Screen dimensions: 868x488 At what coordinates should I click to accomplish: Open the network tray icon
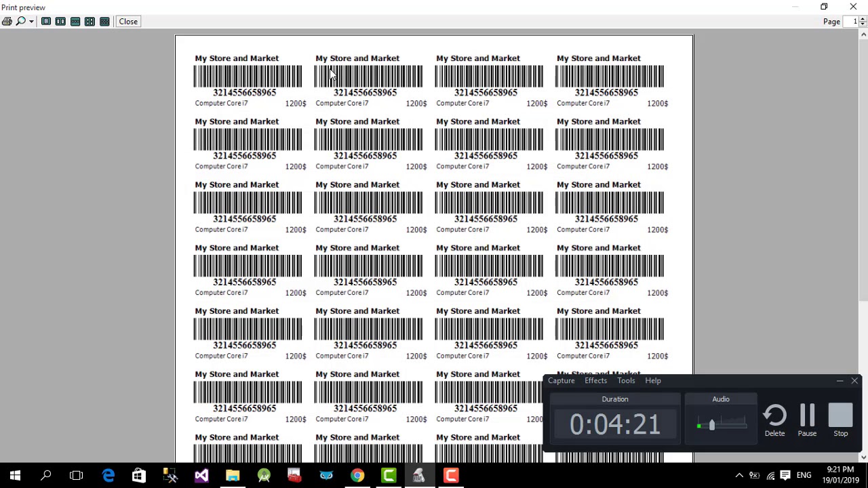tap(770, 475)
